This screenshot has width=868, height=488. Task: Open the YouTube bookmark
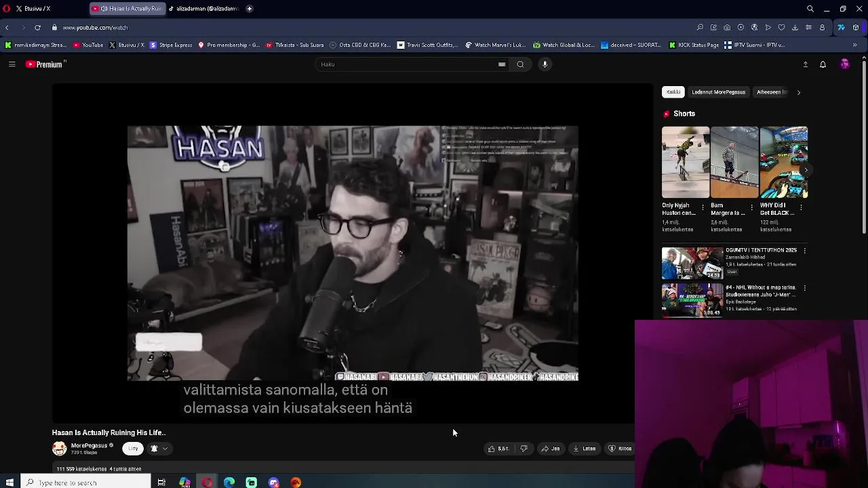88,45
